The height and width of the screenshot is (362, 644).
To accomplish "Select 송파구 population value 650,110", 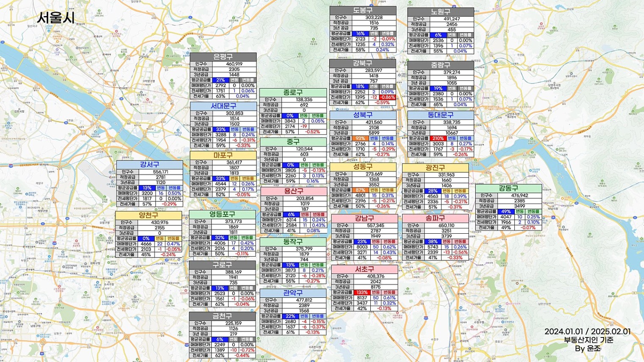I will coord(446,226).
